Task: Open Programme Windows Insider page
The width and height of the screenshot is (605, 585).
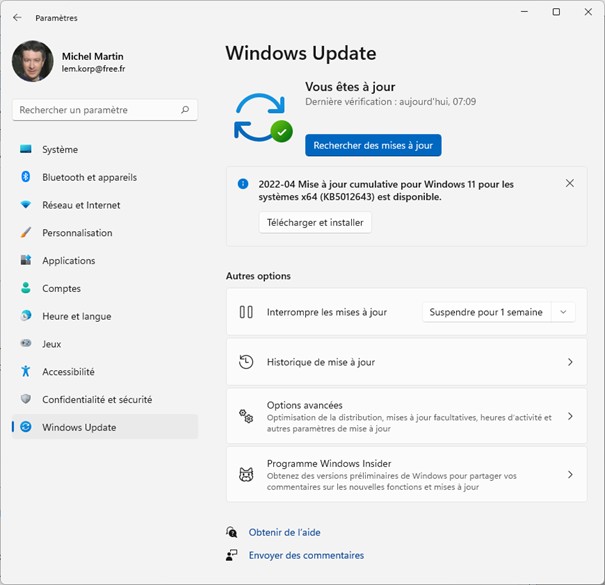Action: pyautogui.click(x=570, y=475)
